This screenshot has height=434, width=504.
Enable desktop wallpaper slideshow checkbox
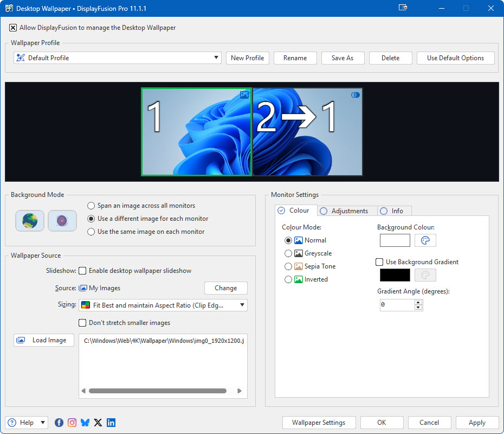pos(83,271)
